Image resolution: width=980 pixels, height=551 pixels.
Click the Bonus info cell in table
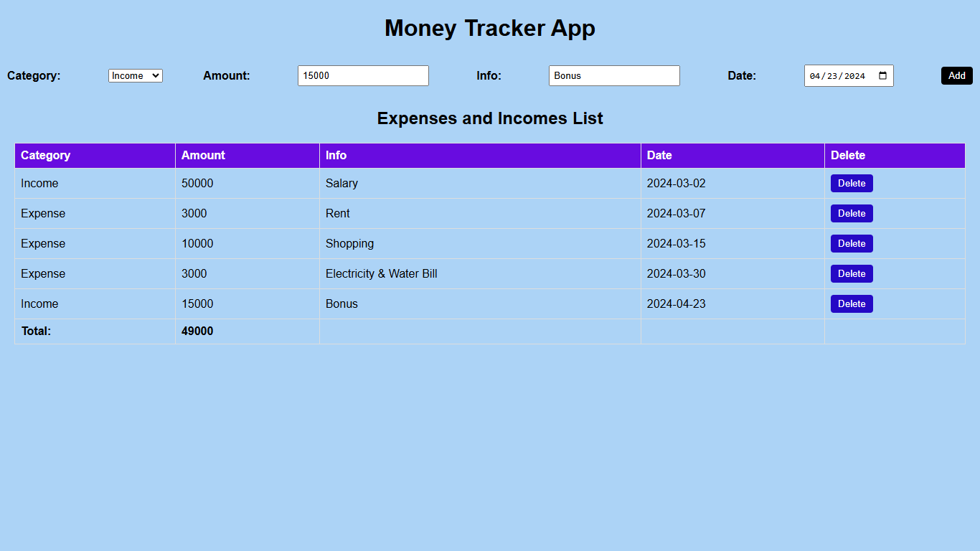click(x=480, y=304)
